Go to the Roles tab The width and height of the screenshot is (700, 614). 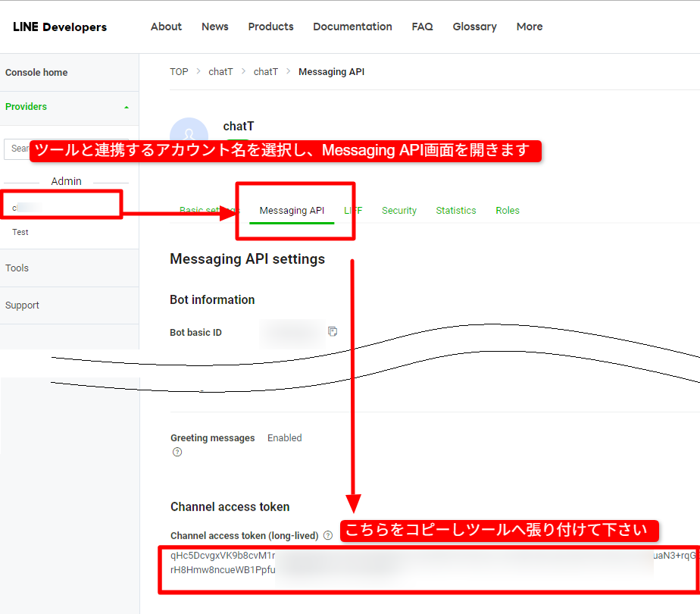tap(508, 211)
